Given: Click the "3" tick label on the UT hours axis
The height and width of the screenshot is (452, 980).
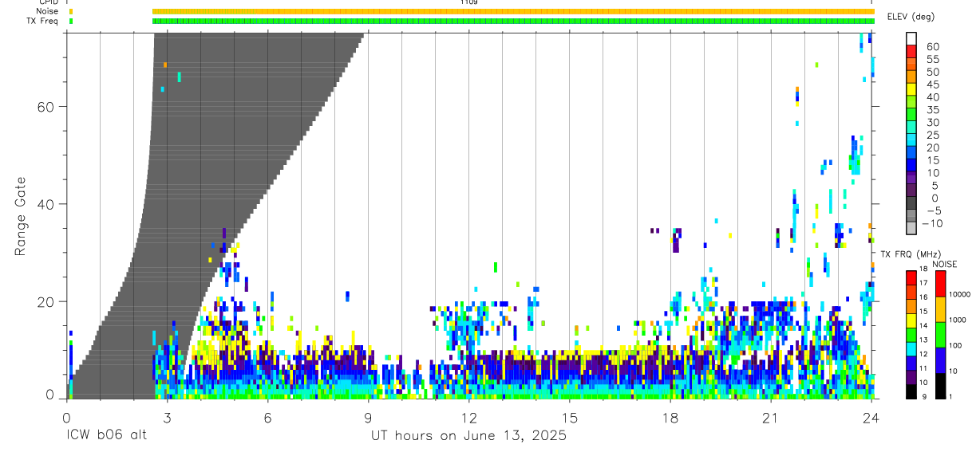Looking at the screenshot, I should click(x=167, y=419).
